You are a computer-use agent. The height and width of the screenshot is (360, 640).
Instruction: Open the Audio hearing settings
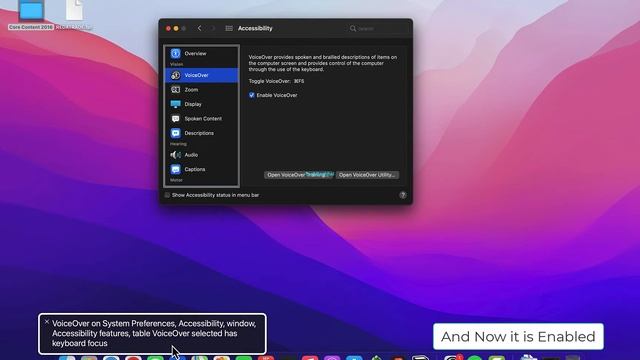tap(202, 155)
